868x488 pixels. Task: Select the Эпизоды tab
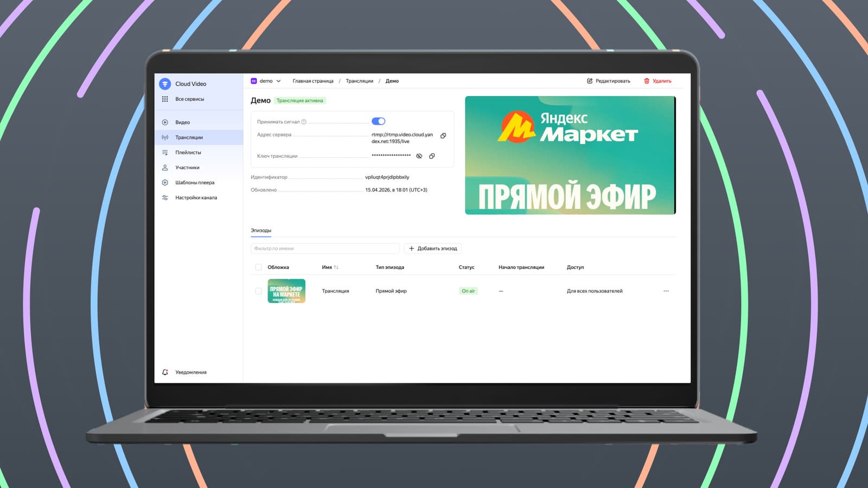tap(261, 231)
